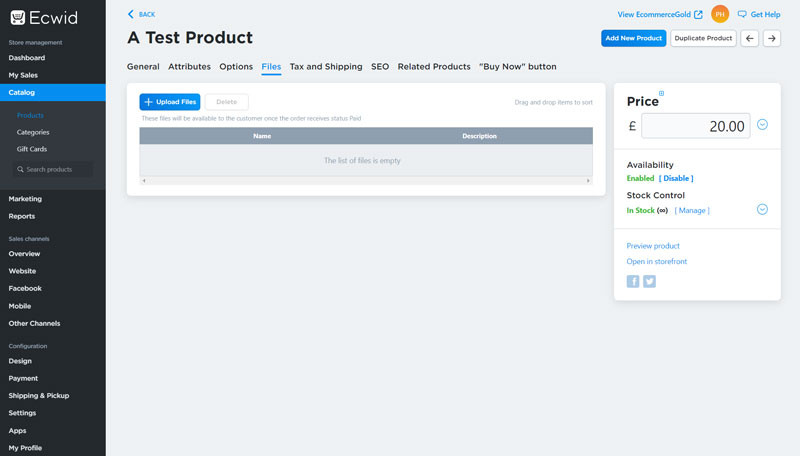Screen dimensions: 800x456
Task: Click the back arrow chevron
Action: [x=131, y=14]
